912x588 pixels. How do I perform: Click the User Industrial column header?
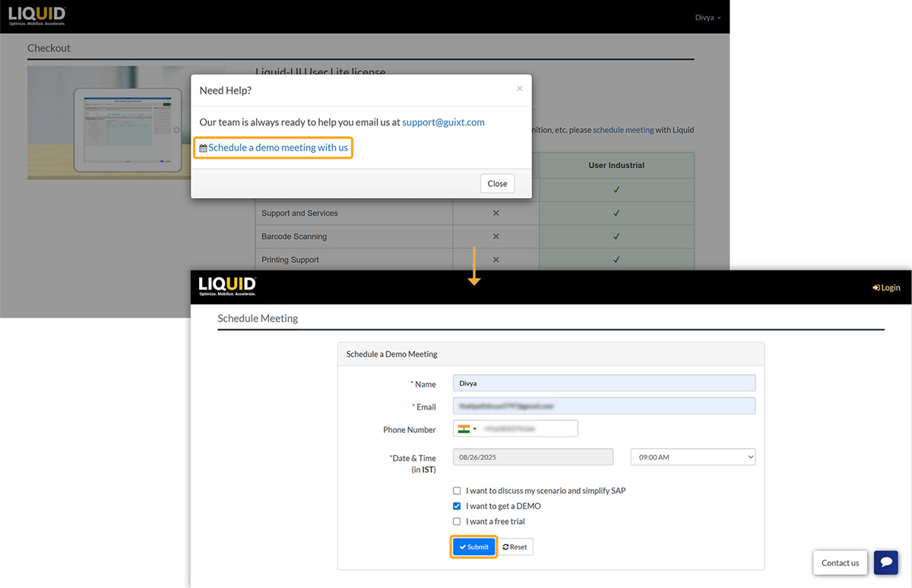point(616,165)
